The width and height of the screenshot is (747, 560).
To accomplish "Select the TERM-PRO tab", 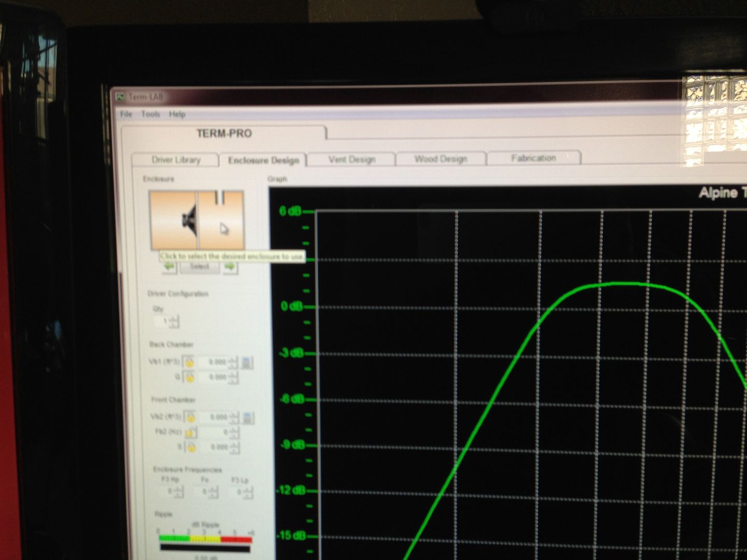I will click(x=224, y=133).
